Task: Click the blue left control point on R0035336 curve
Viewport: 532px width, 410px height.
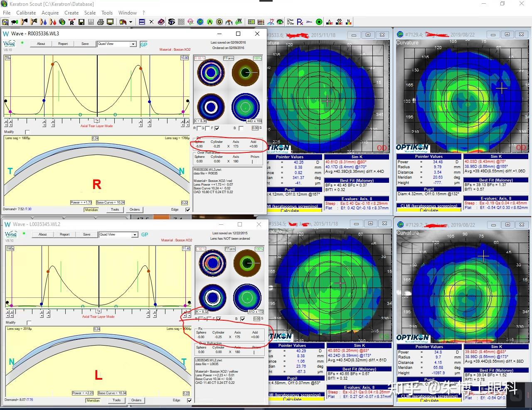Action: tap(44, 101)
